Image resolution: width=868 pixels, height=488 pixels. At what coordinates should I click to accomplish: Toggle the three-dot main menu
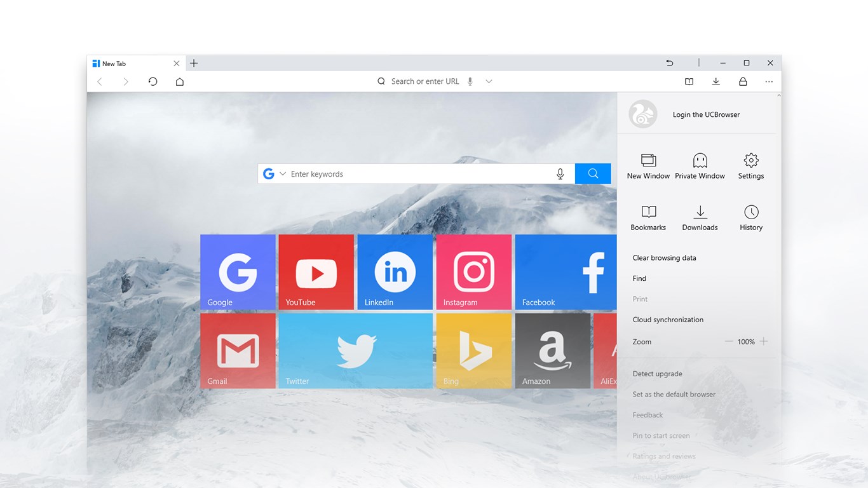(x=770, y=81)
